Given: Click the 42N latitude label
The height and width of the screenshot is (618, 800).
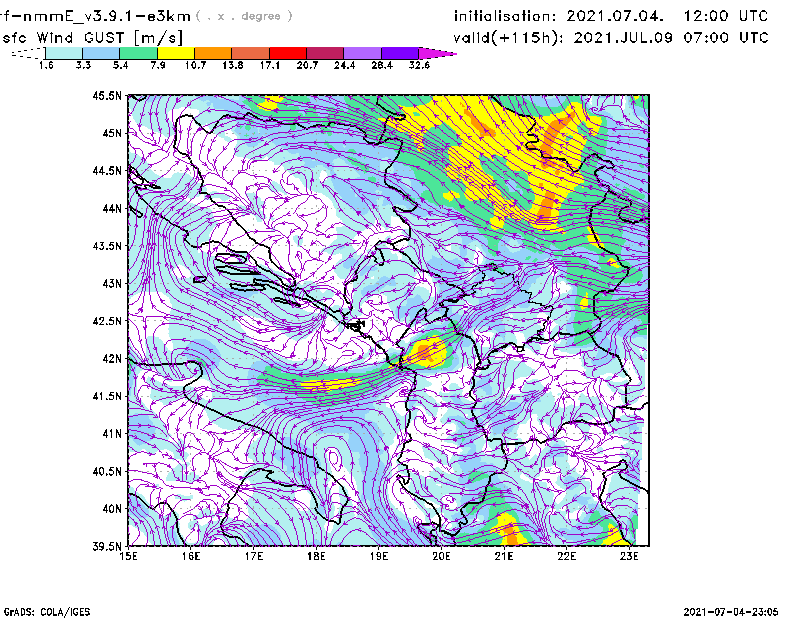Looking at the screenshot, I should point(112,359).
